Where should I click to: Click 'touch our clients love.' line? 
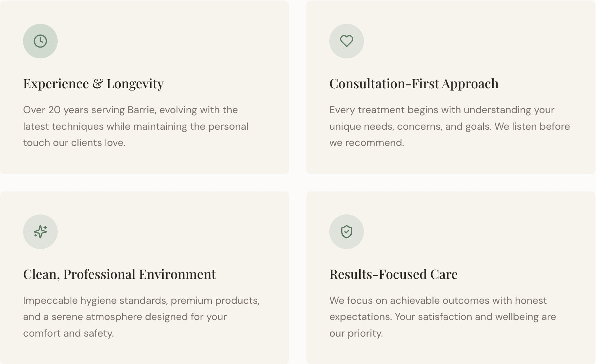point(74,143)
